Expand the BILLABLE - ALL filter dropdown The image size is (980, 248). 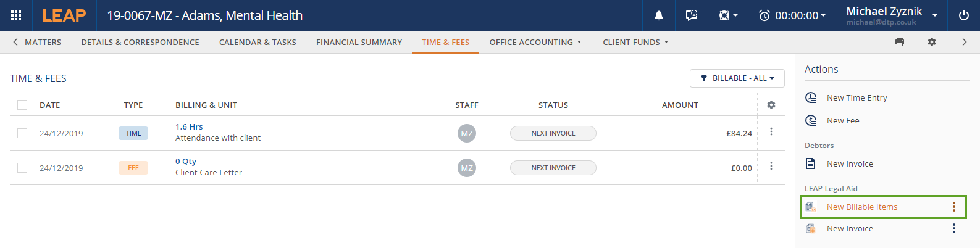click(x=737, y=78)
